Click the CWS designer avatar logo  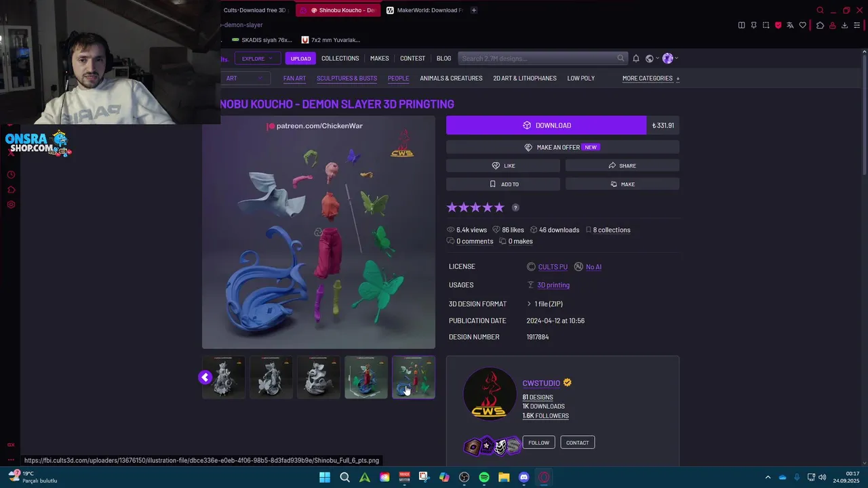coord(489,394)
